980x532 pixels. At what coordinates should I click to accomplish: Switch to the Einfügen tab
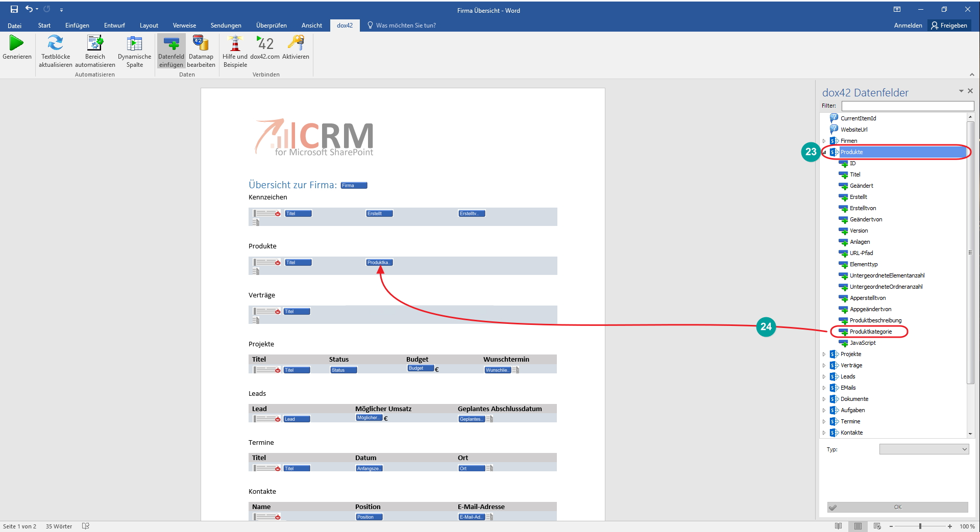point(77,26)
